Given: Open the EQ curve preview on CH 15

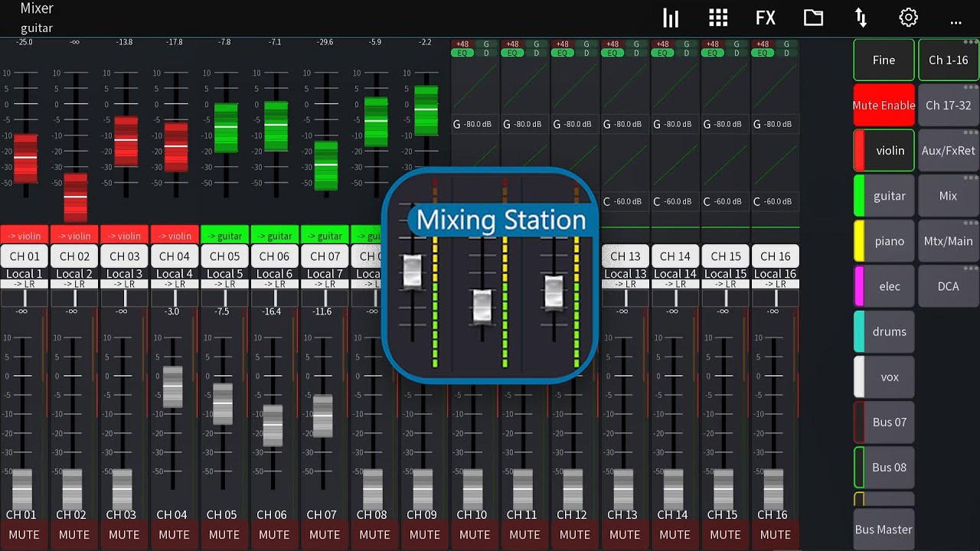Looking at the screenshot, I should (725, 86).
